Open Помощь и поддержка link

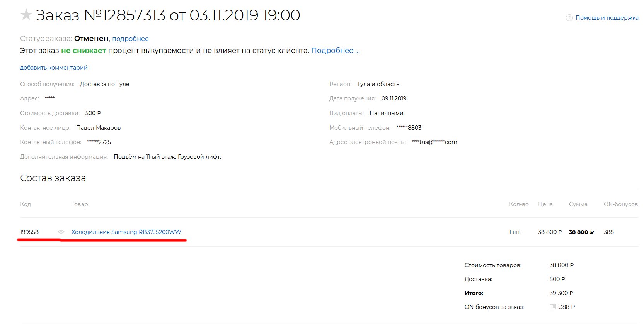(x=607, y=18)
